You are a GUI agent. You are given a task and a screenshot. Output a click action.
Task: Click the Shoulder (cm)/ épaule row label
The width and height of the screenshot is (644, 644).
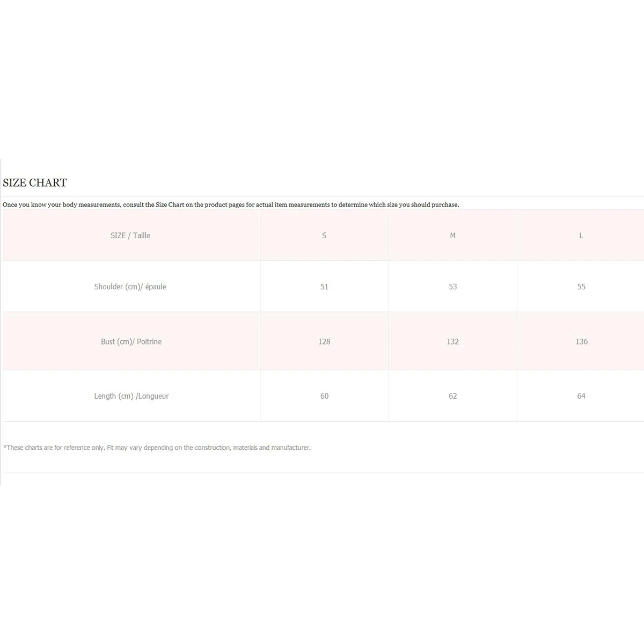click(130, 287)
